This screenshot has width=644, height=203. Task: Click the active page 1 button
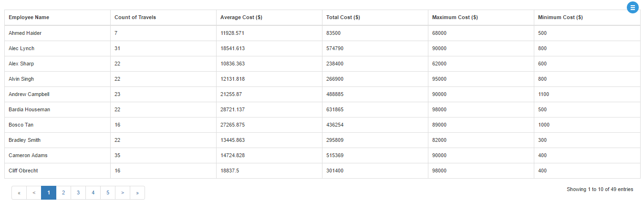click(49, 192)
